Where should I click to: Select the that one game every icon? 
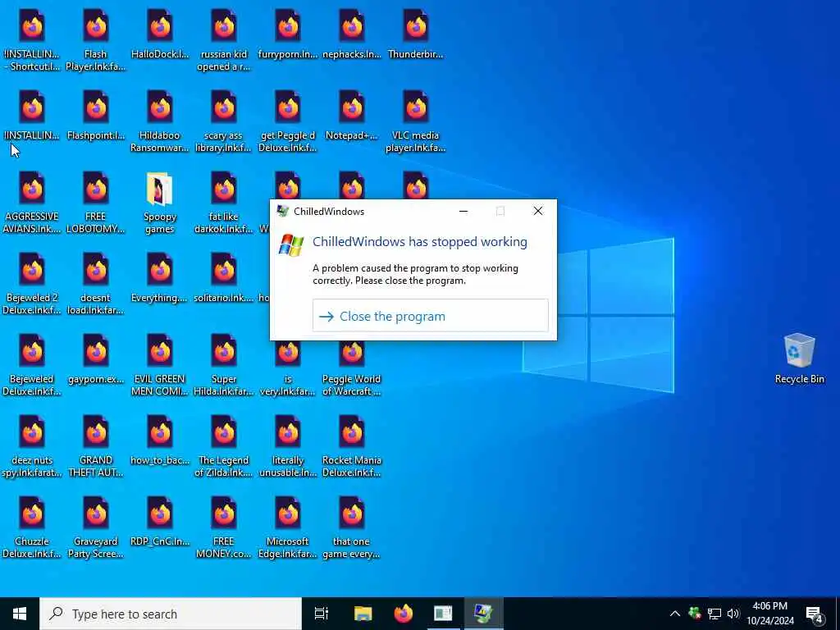(x=351, y=528)
